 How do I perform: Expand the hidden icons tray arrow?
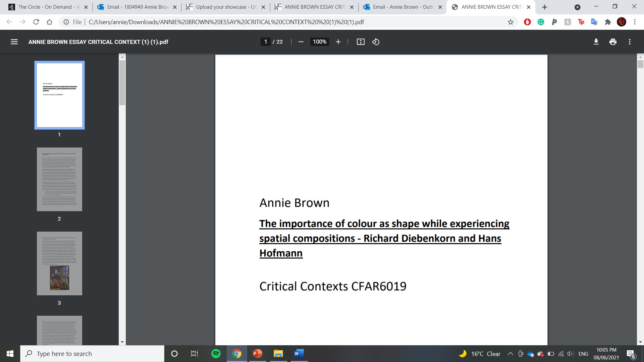510,354
